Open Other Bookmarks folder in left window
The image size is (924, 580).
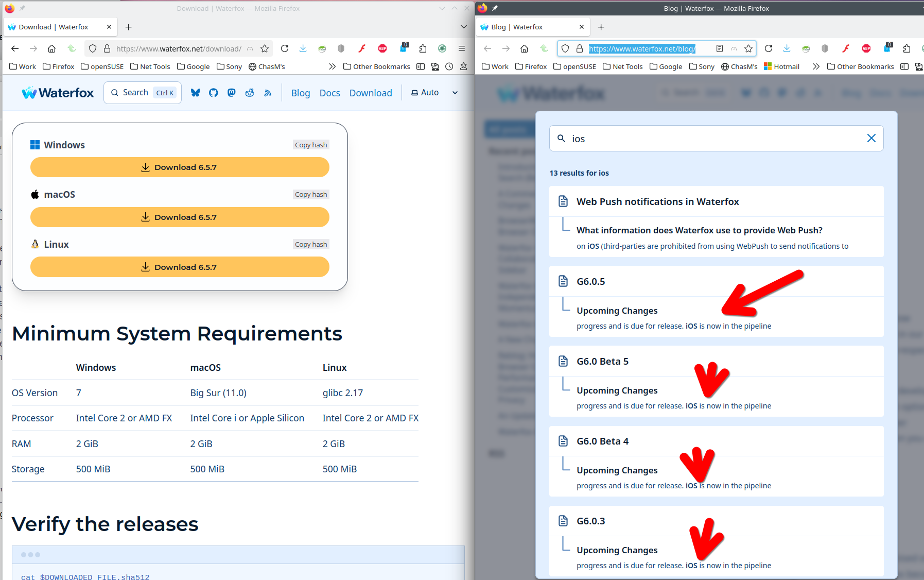point(377,66)
